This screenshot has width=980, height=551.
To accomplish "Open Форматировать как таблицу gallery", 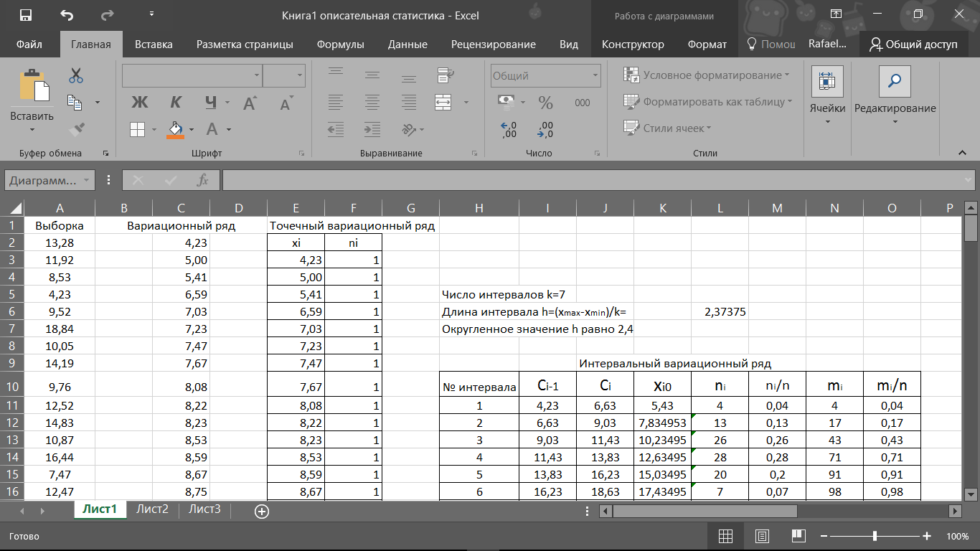I will [707, 102].
